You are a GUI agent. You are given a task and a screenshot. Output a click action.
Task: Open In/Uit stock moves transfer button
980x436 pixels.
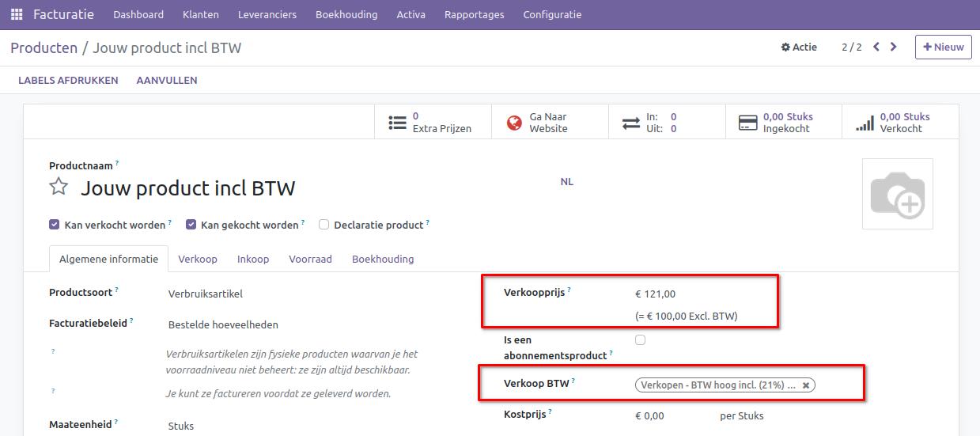point(667,123)
